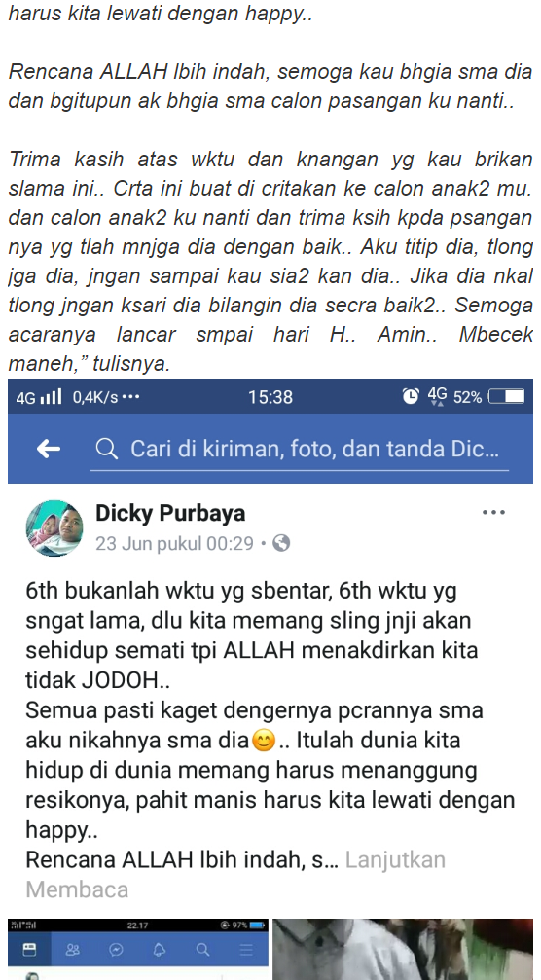541x980 pixels.
Task: Select the News Feed tab icon
Action: (29, 950)
